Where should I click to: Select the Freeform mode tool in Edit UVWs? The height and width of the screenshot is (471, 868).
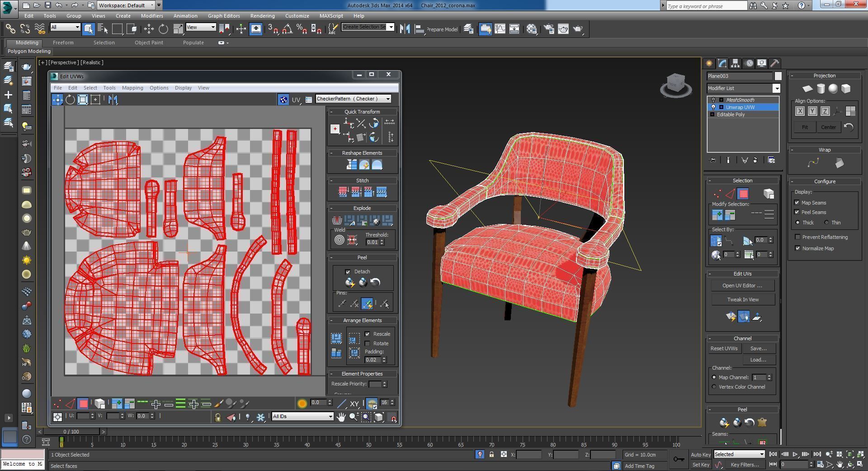pyautogui.click(x=95, y=100)
